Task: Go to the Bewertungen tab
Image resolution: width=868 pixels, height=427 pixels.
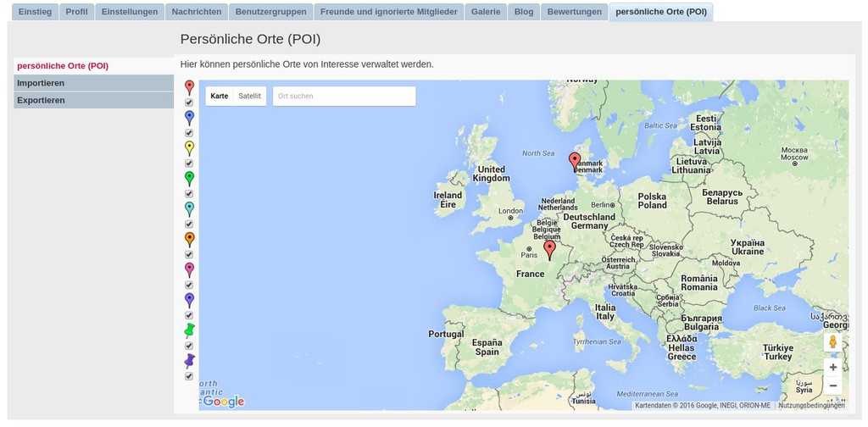Action: 574,12
